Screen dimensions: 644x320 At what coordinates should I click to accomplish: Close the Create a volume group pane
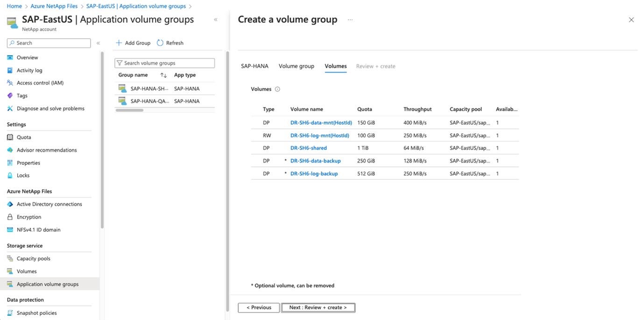[631, 20]
